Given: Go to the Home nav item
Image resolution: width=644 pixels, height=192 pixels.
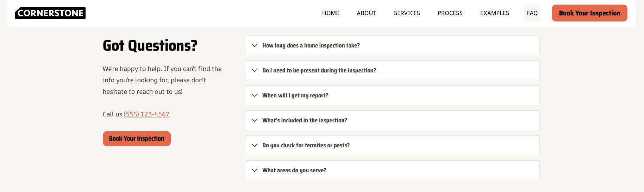Looking at the screenshot, I should [x=330, y=13].
